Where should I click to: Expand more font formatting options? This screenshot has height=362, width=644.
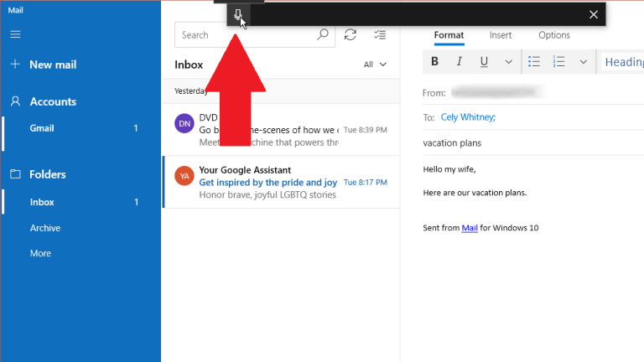(x=508, y=62)
